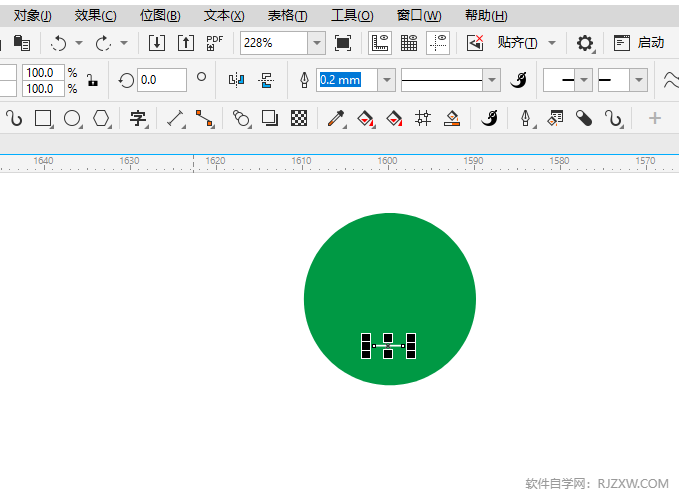Open the 位图(B) menu
The height and width of the screenshot is (501, 679).
[x=160, y=16]
